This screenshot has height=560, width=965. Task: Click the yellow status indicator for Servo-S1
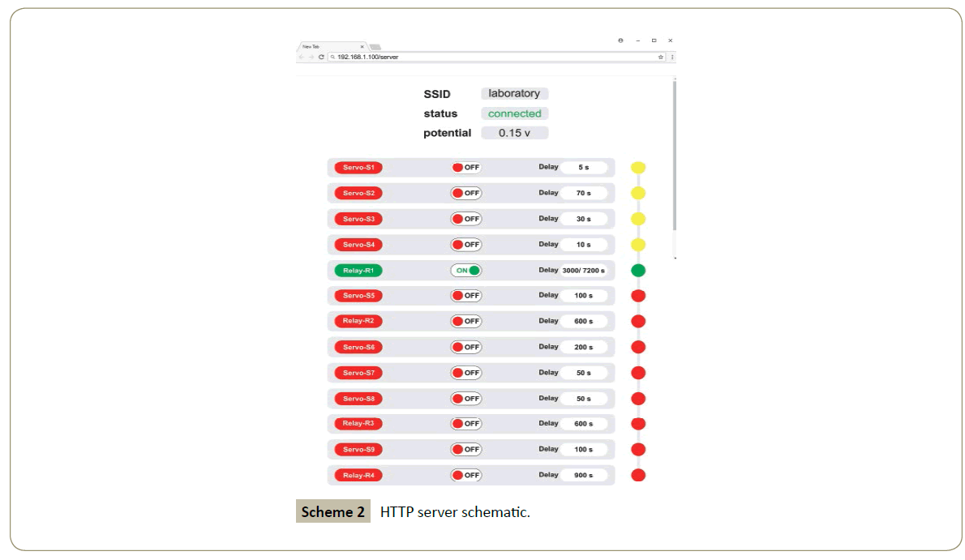point(638,168)
